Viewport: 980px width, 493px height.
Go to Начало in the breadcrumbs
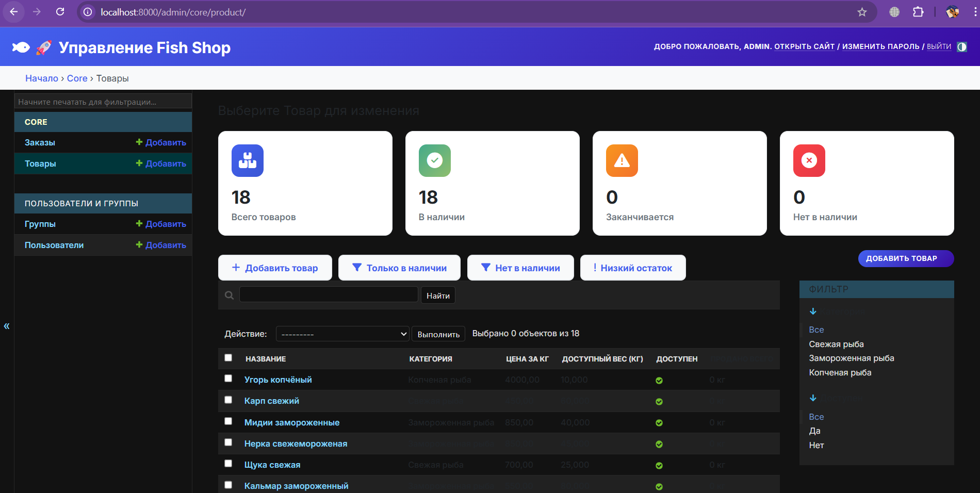click(x=42, y=78)
